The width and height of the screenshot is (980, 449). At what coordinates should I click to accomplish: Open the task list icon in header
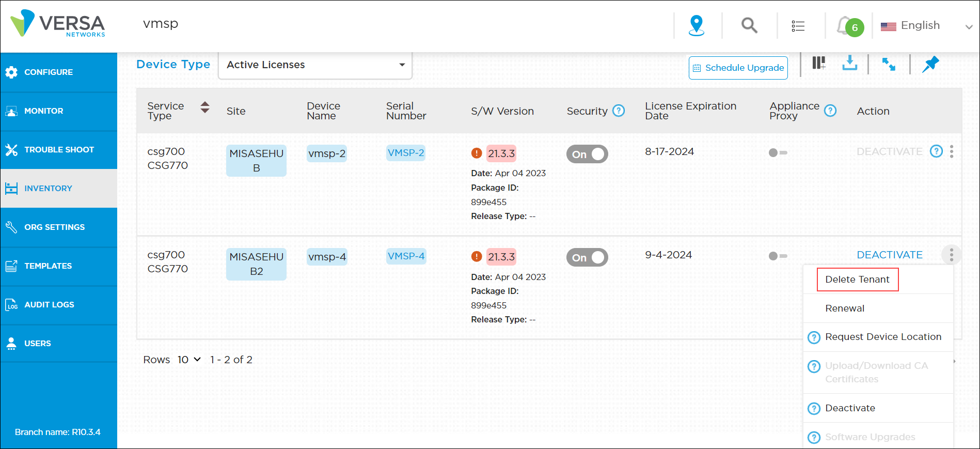tap(798, 26)
